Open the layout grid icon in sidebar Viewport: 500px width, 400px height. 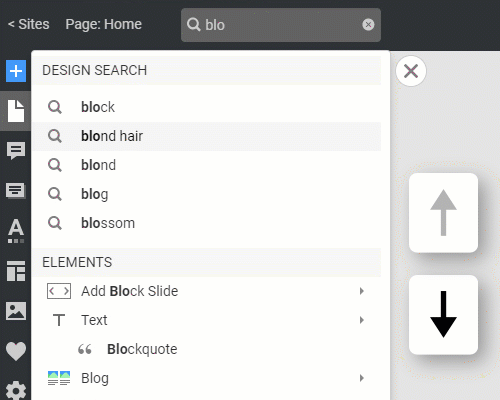pyautogui.click(x=16, y=271)
